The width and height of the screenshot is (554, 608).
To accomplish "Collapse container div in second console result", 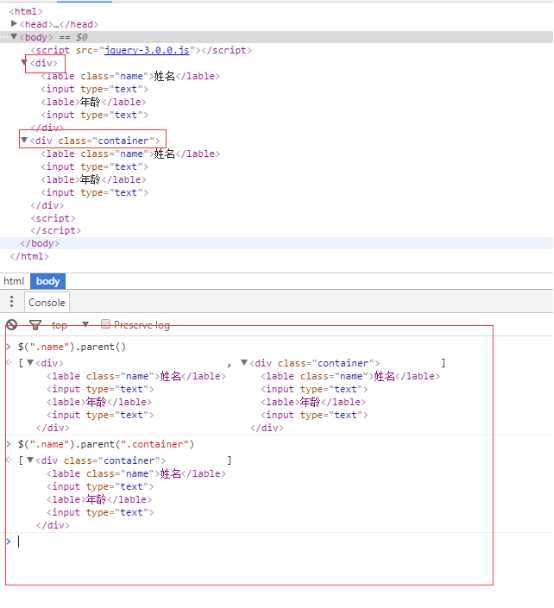I will point(30,460).
